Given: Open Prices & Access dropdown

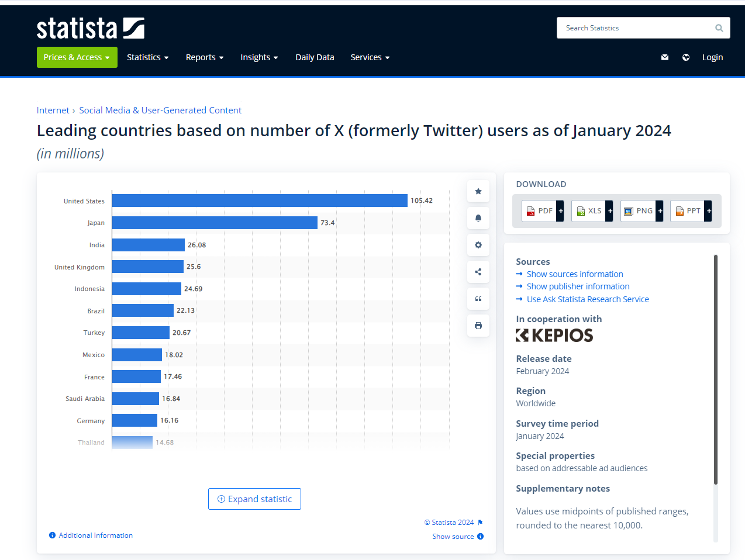Looking at the screenshot, I should pyautogui.click(x=77, y=57).
